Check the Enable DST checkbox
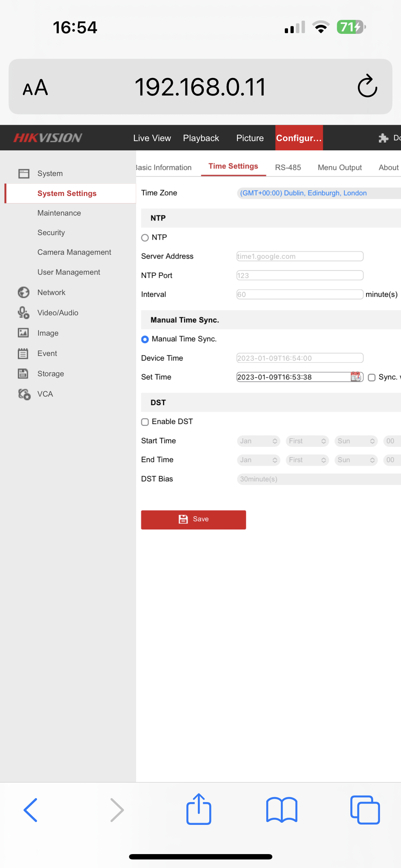The width and height of the screenshot is (401, 868). [x=145, y=422]
